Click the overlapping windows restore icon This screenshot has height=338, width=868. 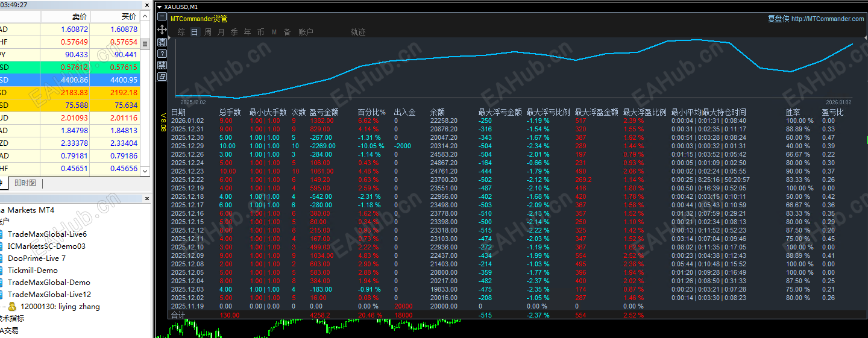[162, 77]
